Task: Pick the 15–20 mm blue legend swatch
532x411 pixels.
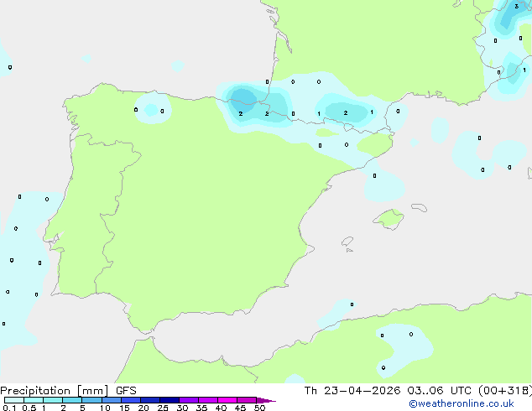Action: [x=131, y=400]
